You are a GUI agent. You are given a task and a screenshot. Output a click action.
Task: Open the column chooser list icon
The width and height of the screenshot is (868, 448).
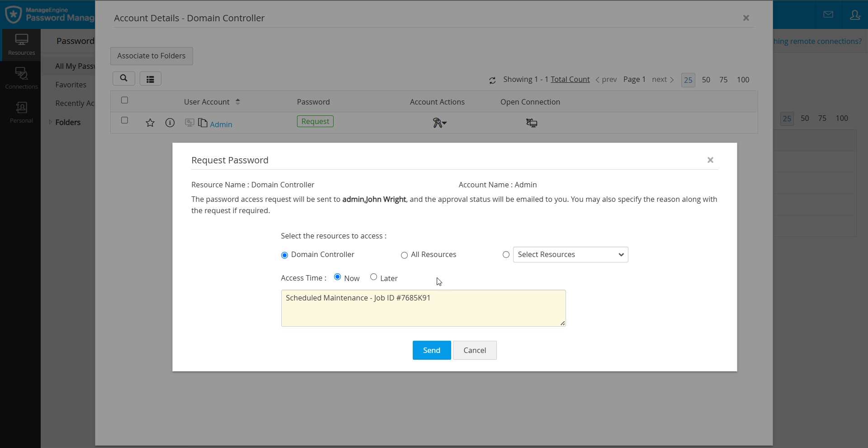pos(150,79)
